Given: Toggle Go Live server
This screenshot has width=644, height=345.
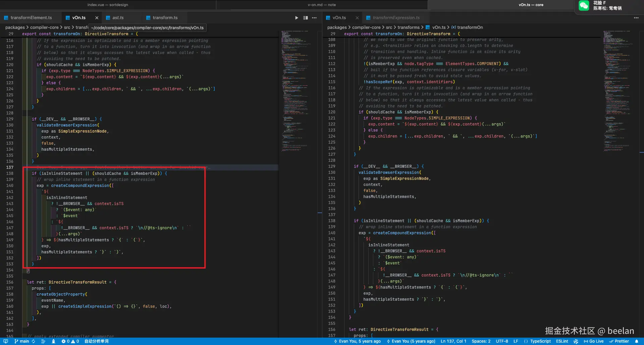Looking at the screenshot, I should (x=593, y=341).
